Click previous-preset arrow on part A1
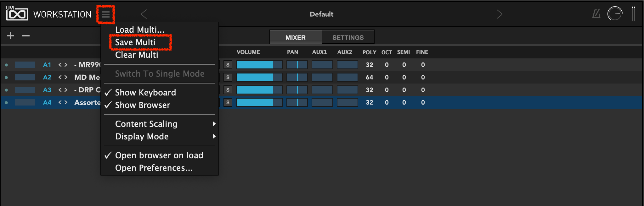This screenshot has height=206, width=644. pyautogui.click(x=60, y=65)
